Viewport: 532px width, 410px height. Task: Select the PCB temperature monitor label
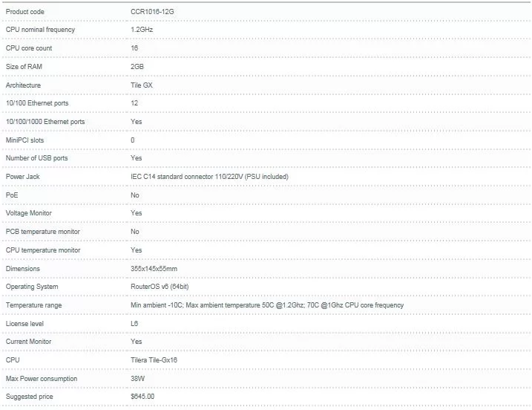tap(43, 232)
